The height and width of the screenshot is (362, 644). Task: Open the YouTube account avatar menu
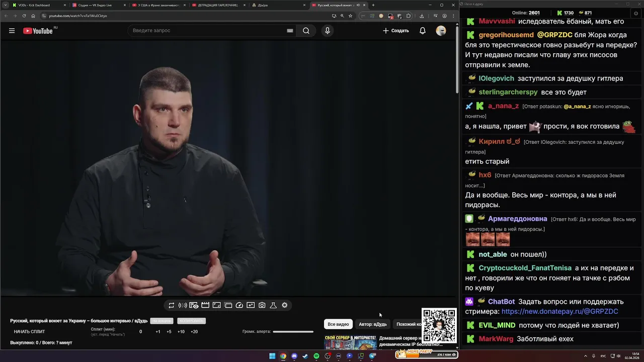[x=441, y=31]
